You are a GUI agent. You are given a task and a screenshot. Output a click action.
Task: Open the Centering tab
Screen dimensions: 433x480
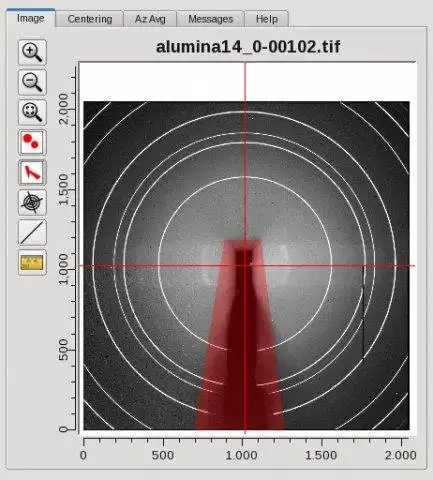click(x=90, y=19)
